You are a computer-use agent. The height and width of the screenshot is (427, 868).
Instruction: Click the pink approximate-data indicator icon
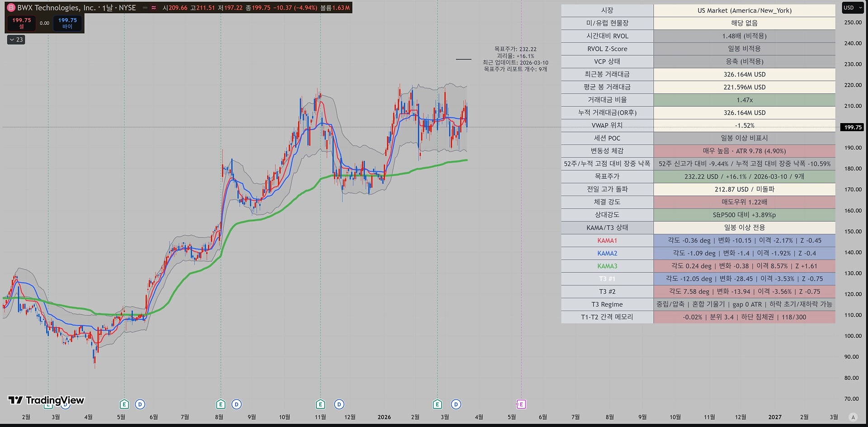tap(154, 8)
